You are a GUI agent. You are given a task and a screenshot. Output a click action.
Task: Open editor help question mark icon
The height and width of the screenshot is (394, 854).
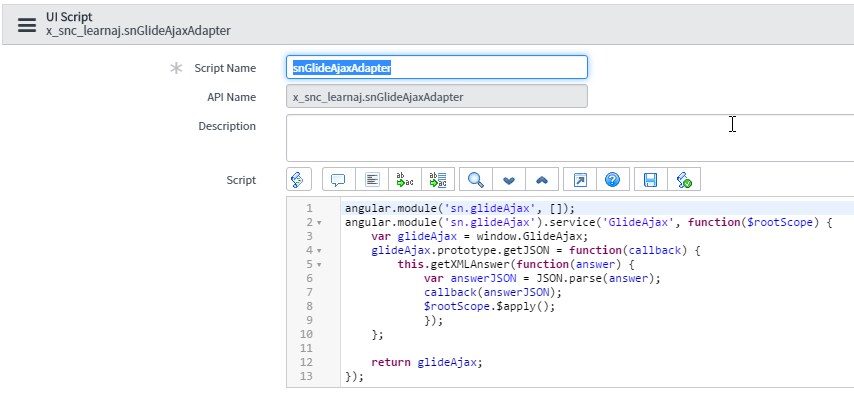tap(613, 180)
